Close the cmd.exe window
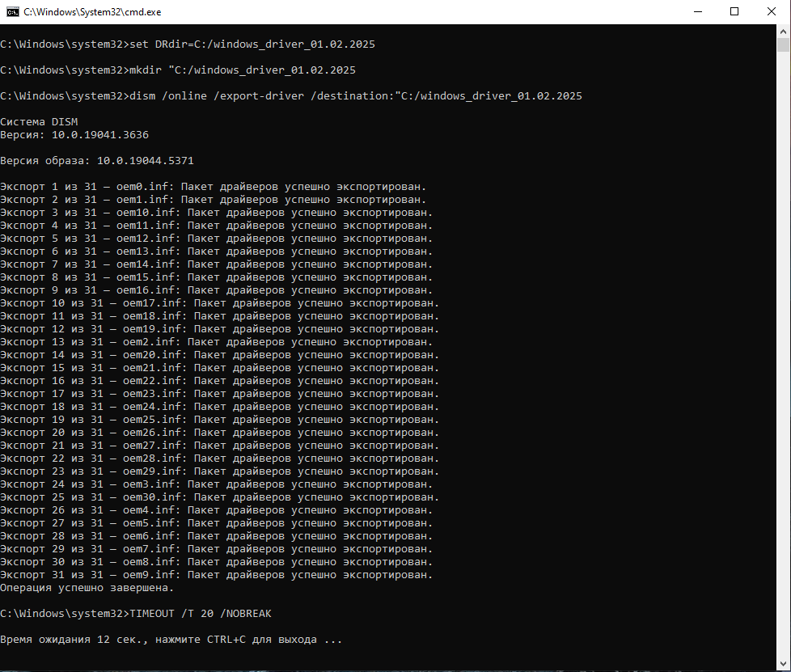This screenshot has height=672, width=791. 772,11
